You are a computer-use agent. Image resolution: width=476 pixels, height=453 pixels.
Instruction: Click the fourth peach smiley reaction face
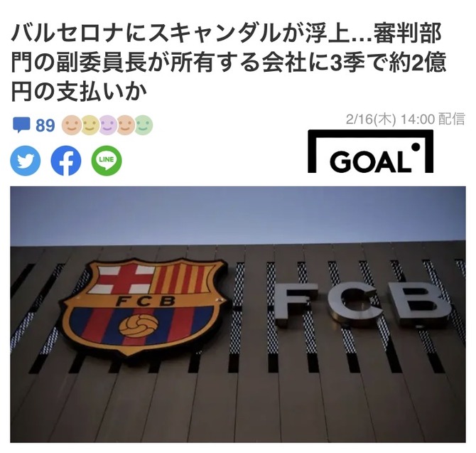[x=125, y=125]
